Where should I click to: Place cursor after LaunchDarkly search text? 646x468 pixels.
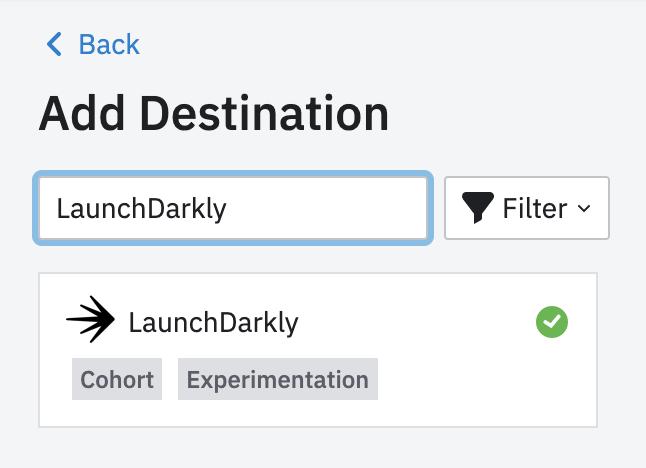(229, 209)
